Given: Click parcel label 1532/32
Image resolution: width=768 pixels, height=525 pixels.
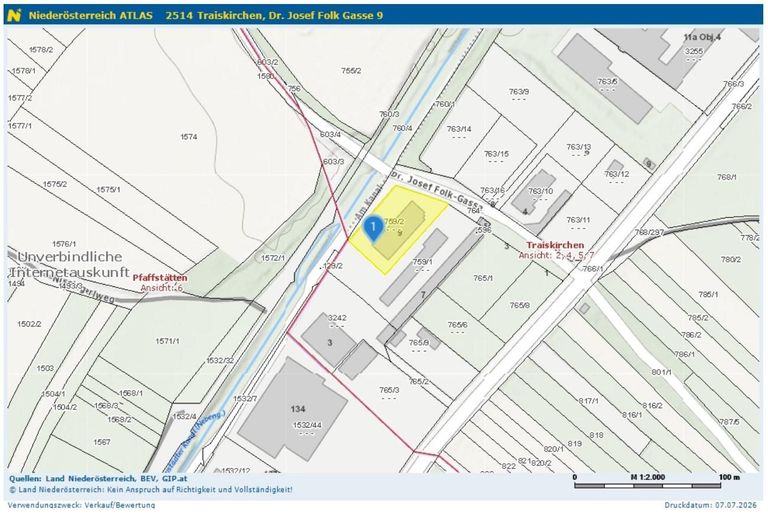Looking at the screenshot, I should tap(219, 360).
